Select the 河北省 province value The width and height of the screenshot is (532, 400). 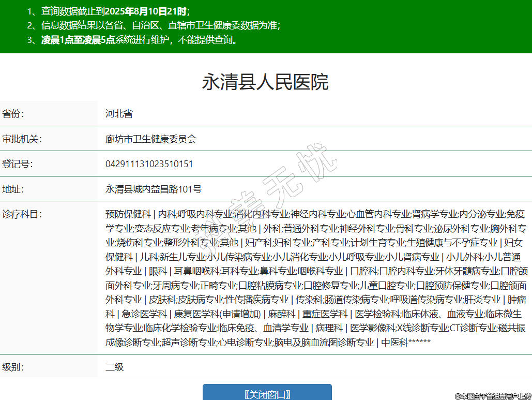point(119,114)
